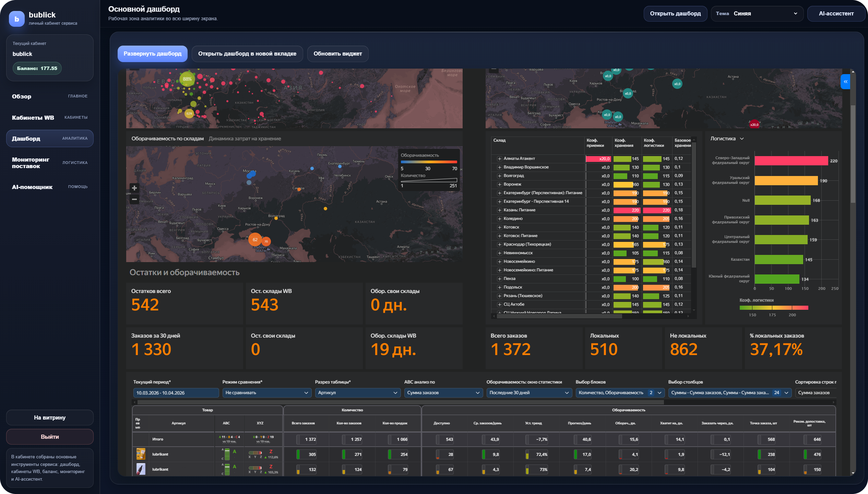Click the red x20,0 map marker

pos(754,125)
